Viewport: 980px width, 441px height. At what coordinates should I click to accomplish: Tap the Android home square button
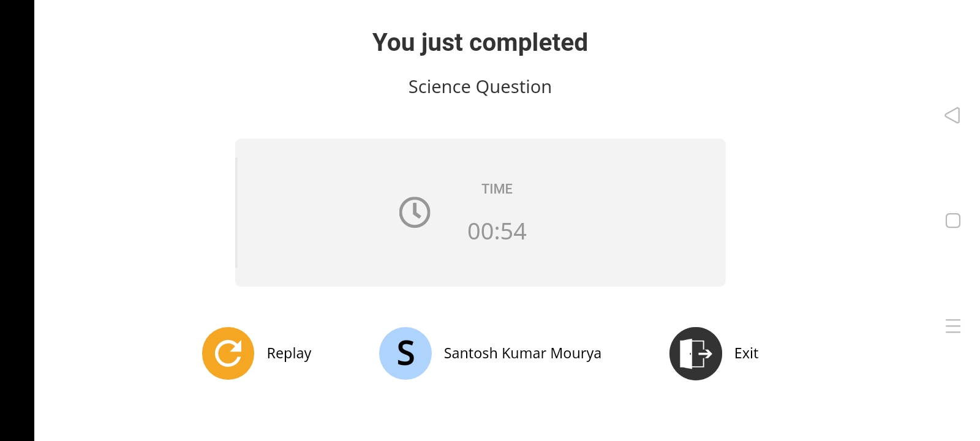(x=953, y=221)
